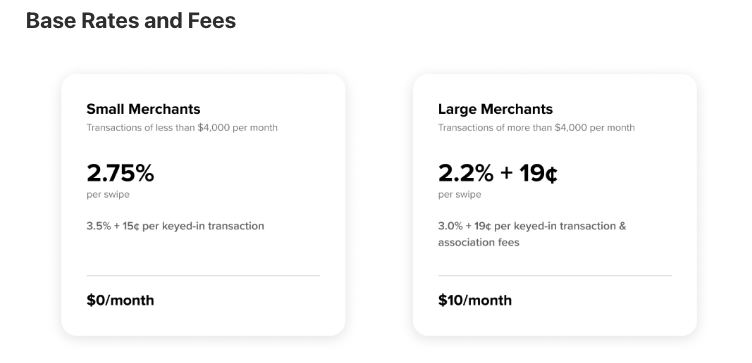This screenshot has height=363, width=752.
Task: Click the $0/month price label
Action: (x=120, y=300)
